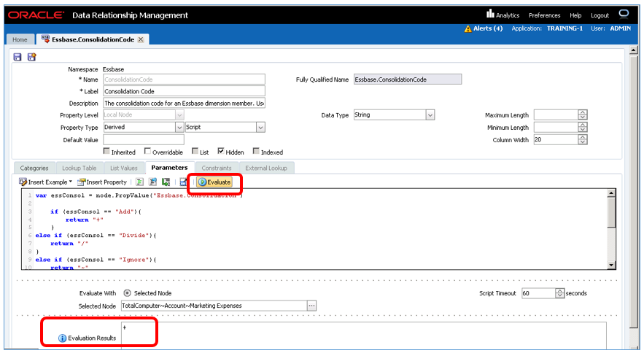Click in the Script Timeout field
The image size is (644, 353).
click(538, 293)
